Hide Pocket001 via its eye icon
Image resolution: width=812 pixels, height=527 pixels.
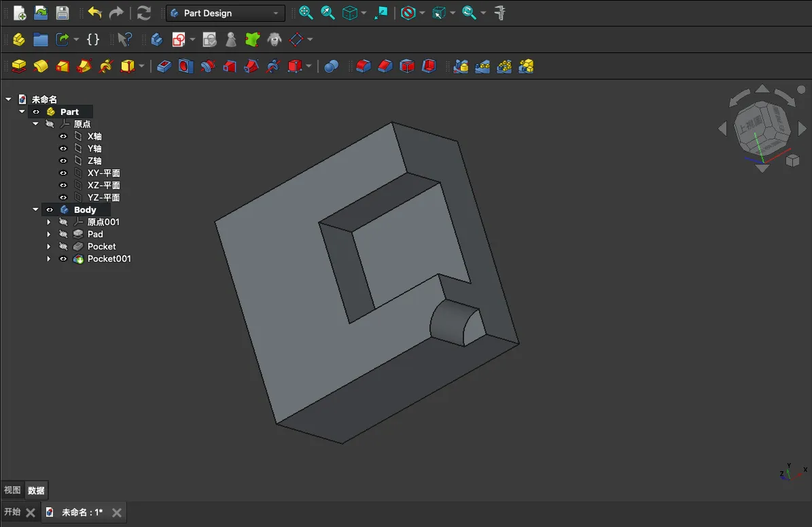[x=63, y=259]
